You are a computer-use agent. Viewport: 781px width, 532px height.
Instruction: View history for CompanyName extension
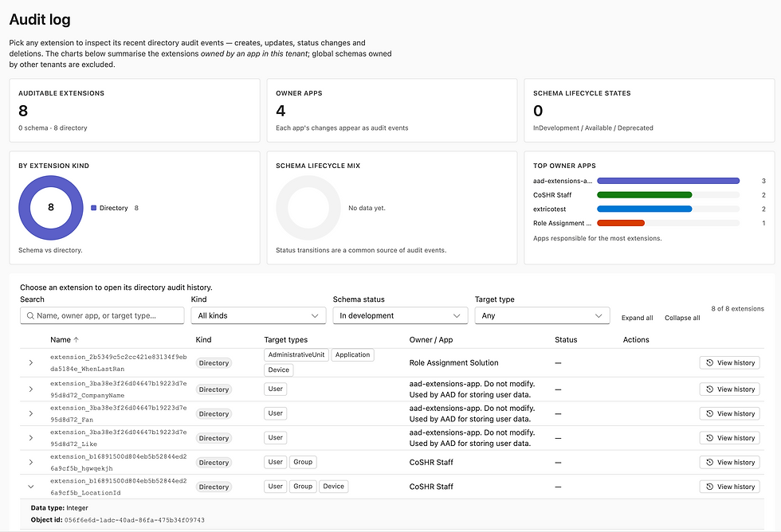(x=729, y=389)
